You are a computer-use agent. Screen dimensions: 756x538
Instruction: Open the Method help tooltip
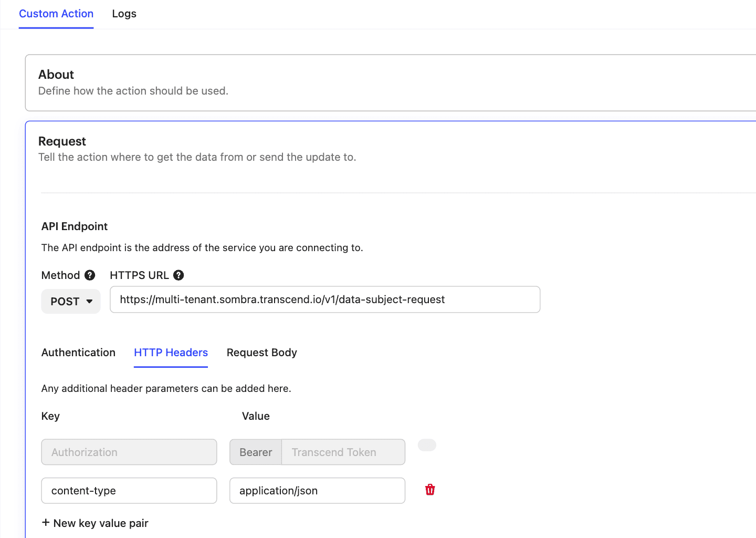pos(90,275)
